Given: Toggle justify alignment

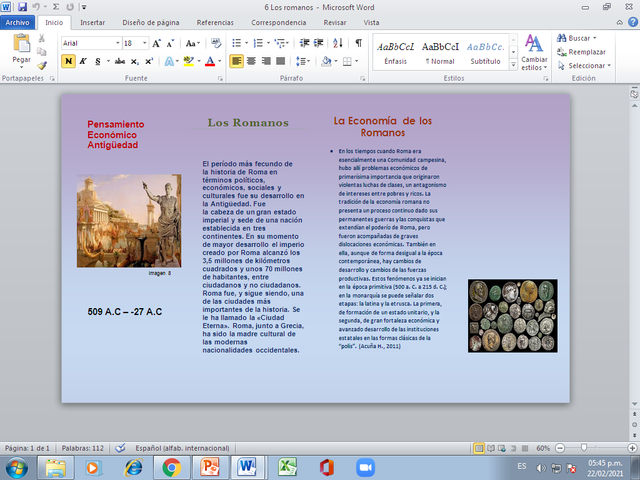Looking at the screenshot, I should (x=281, y=61).
